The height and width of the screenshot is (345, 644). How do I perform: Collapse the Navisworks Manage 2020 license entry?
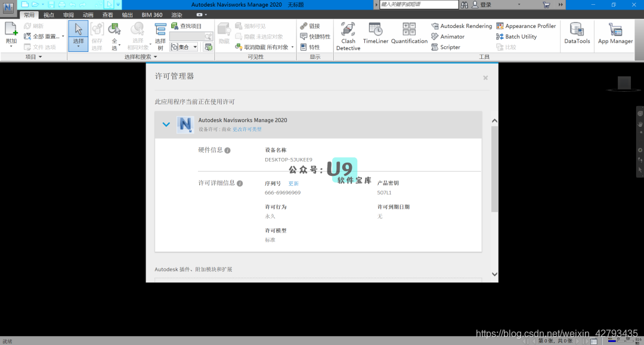click(x=166, y=125)
